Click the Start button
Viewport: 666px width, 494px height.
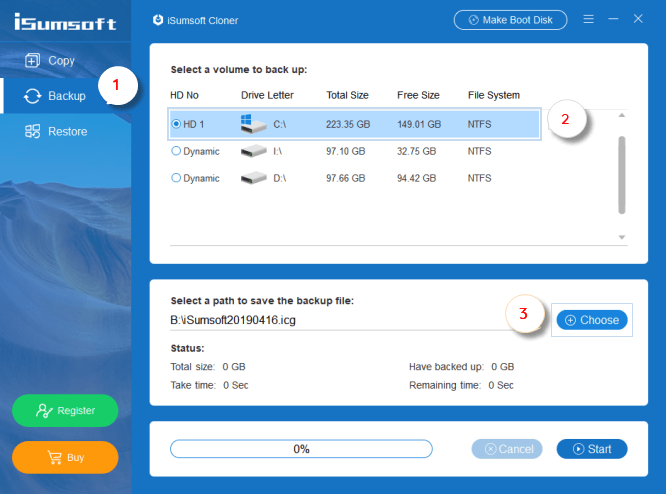(x=592, y=449)
